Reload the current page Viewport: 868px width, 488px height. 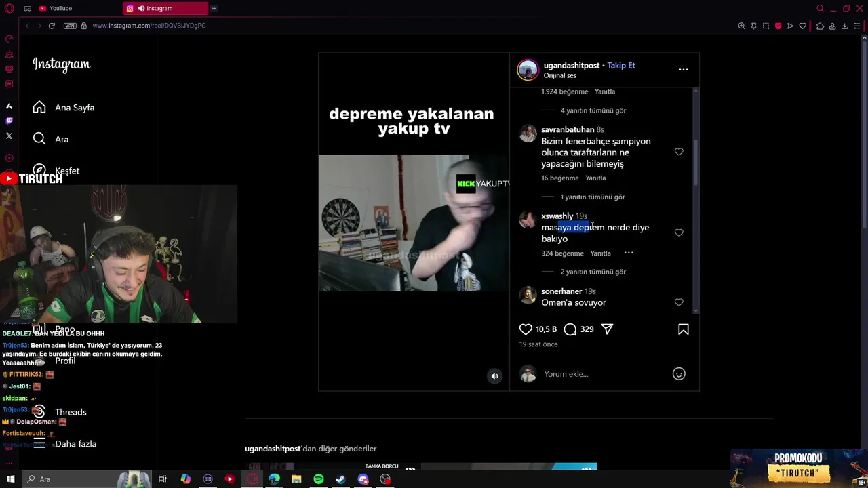(x=52, y=26)
